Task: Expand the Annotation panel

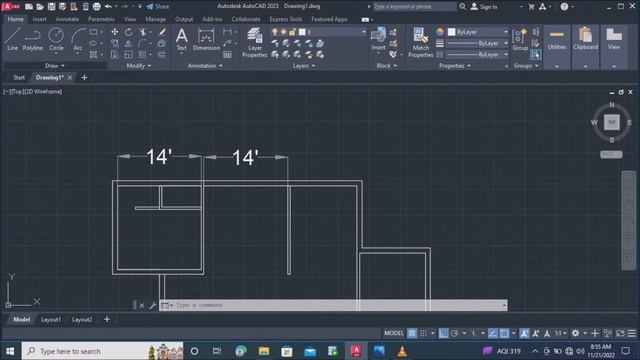Action: (205, 66)
